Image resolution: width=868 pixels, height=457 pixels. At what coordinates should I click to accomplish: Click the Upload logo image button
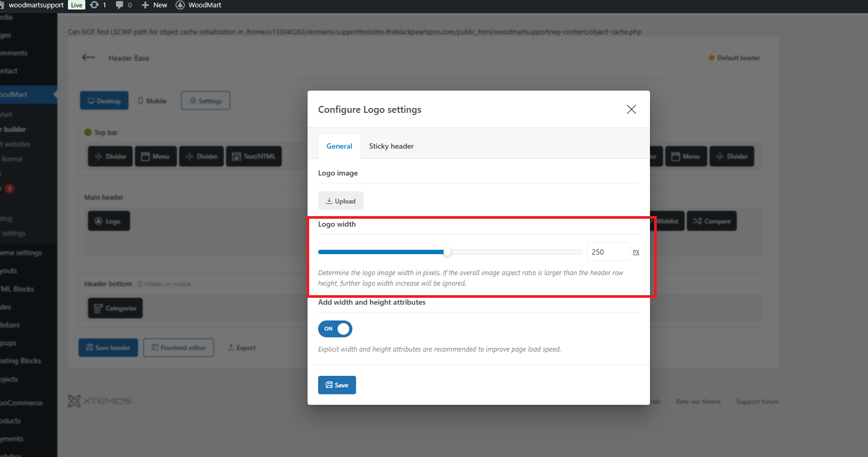click(x=341, y=201)
